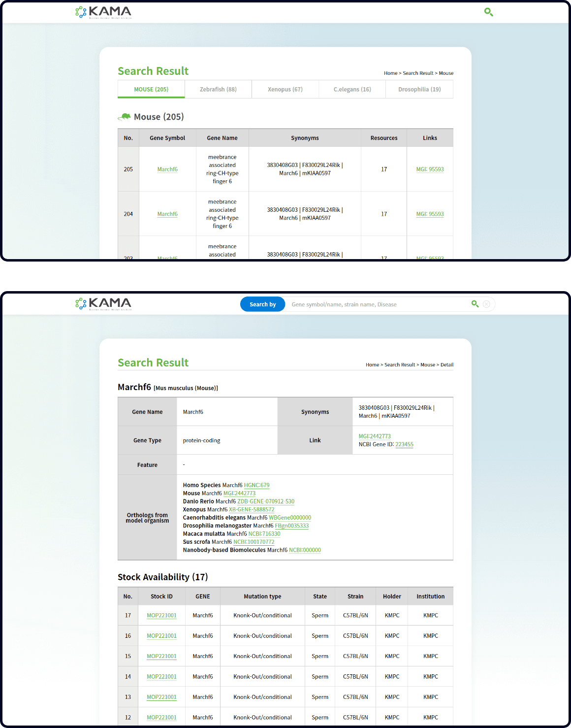The height and width of the screenshot is (728, 571).
Task: Switch to the Xenopus (67) tab
Action: pyautogui.click(x=285, y=89)
